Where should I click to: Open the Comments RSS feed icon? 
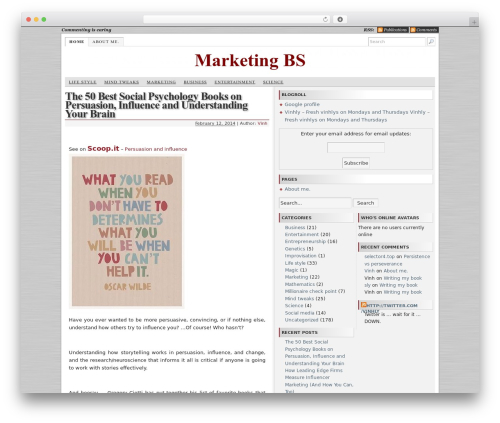click(x=413, y=30)
